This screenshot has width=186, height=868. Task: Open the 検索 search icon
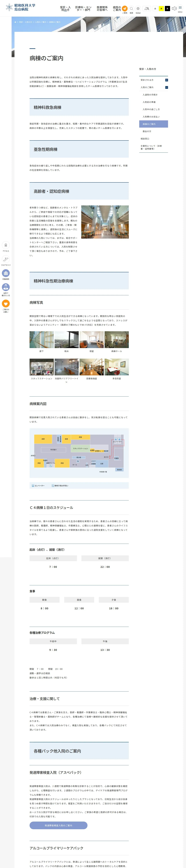coord(131,8)
